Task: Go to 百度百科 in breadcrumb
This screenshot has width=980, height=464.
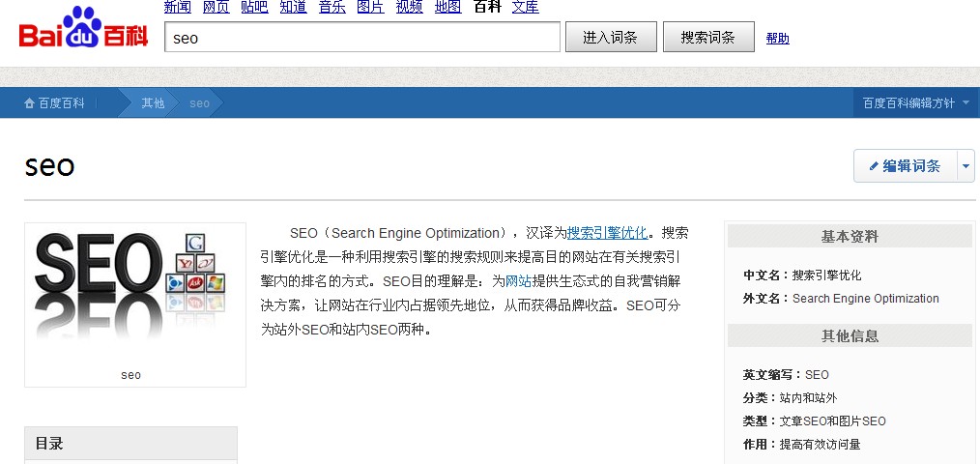Action: click(x=61, y=103)
